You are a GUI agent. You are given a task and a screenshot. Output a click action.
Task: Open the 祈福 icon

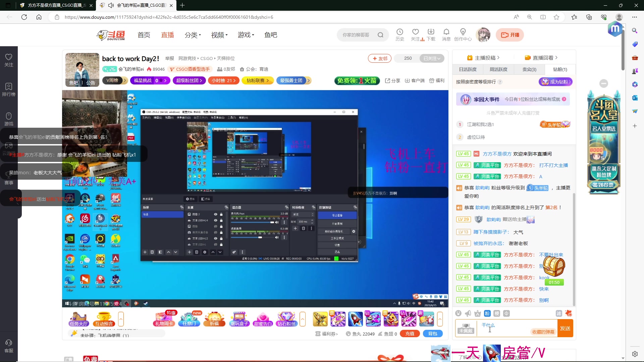[x=214, y=319]
